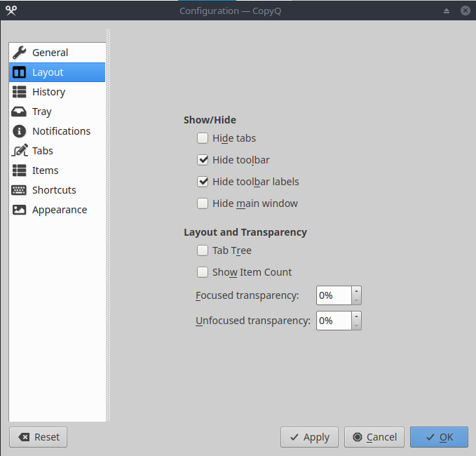
Task: Increase Unfocused transparency with up arrow
Action: 356,316
